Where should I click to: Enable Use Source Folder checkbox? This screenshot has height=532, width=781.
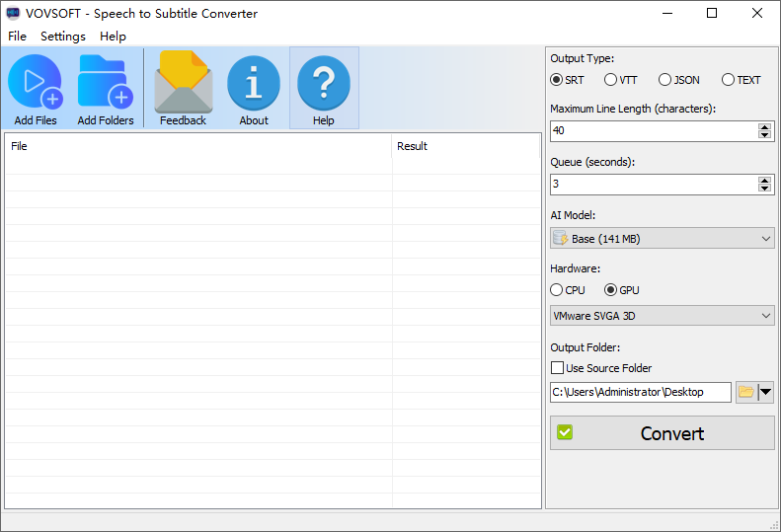click(601, 368)
